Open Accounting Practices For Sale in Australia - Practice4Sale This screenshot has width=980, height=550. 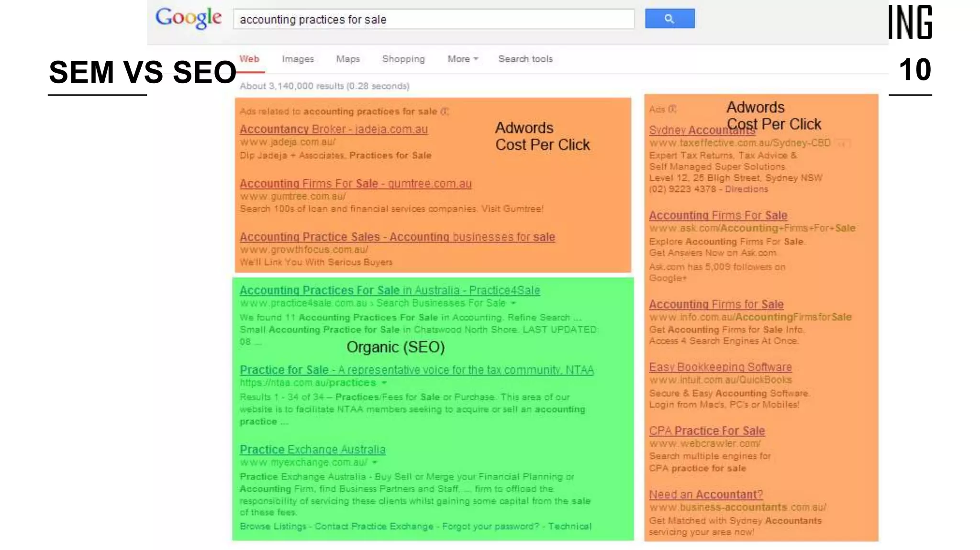click(390, 290)
